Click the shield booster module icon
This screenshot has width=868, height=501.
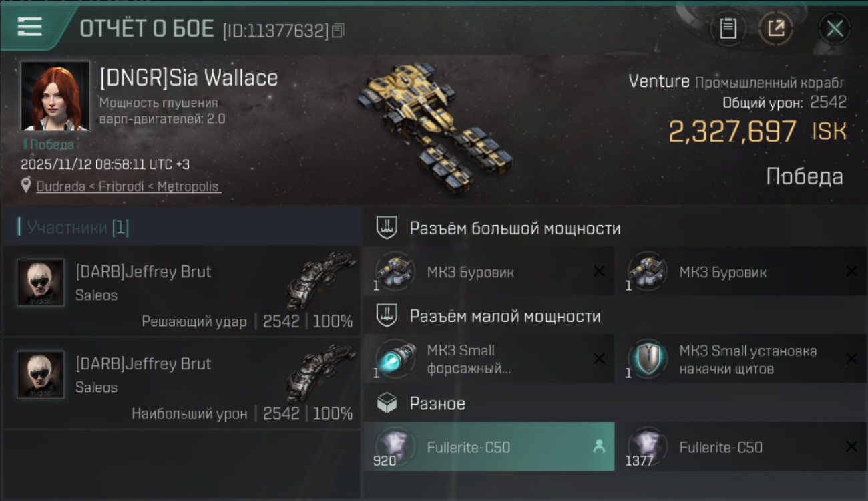(647, 359)
